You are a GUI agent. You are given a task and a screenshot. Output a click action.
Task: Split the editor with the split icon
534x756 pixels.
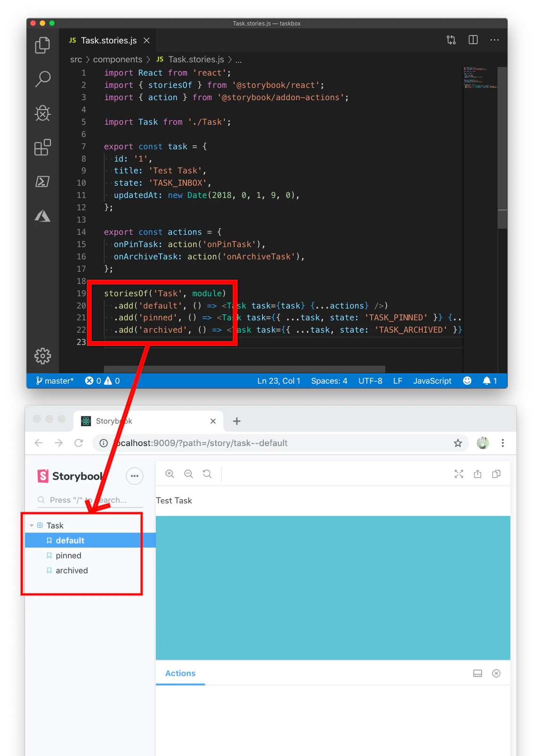tap(473, 40)
